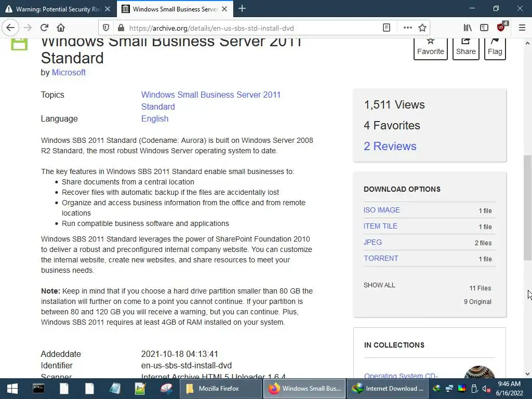Open the JPEG download option
The image size is (532, 399).
tap(373, 242)
